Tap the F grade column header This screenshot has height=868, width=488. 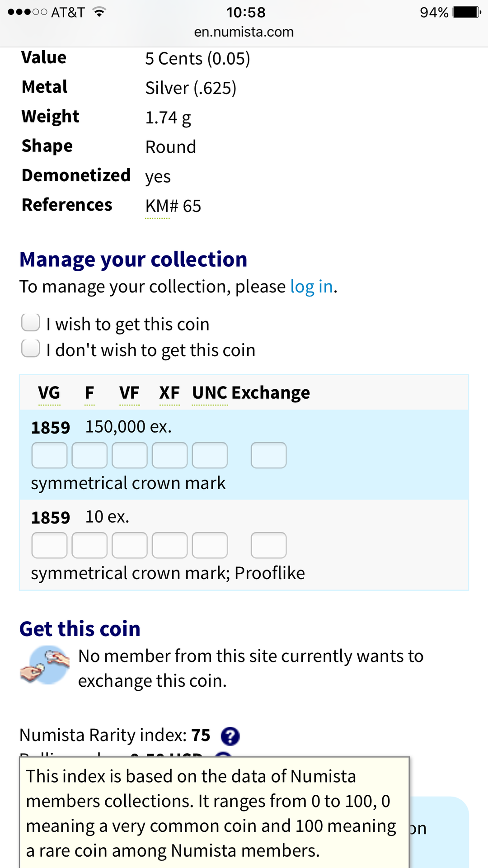pyautogui.click(x=89, y=393)
